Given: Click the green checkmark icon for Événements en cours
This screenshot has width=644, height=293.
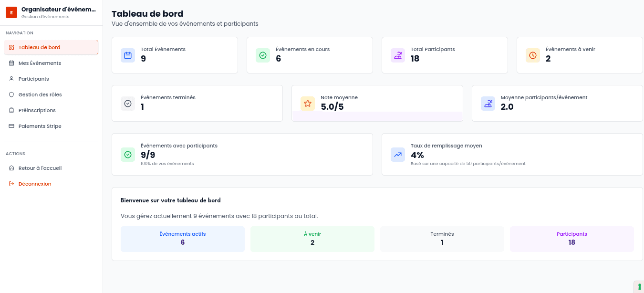Looking at the screenshot, I should tap(263, 55).
